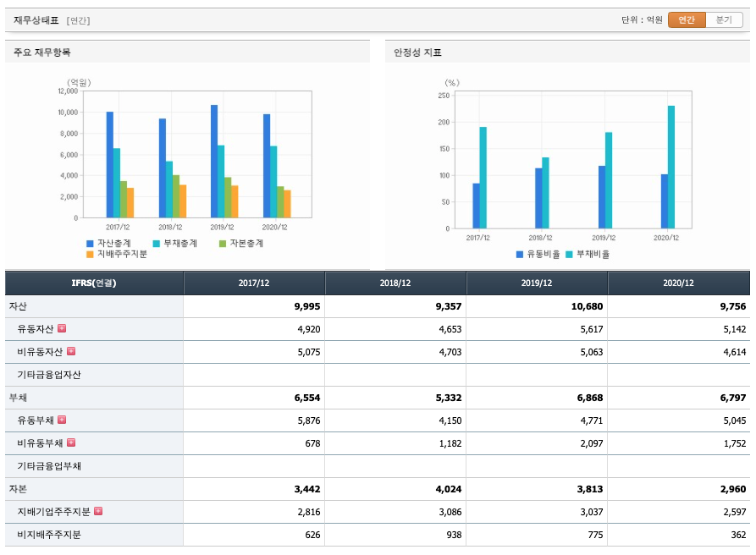Select the 부채 row label
Viewport: 756px width, 555px height.
tap(18, 398)
